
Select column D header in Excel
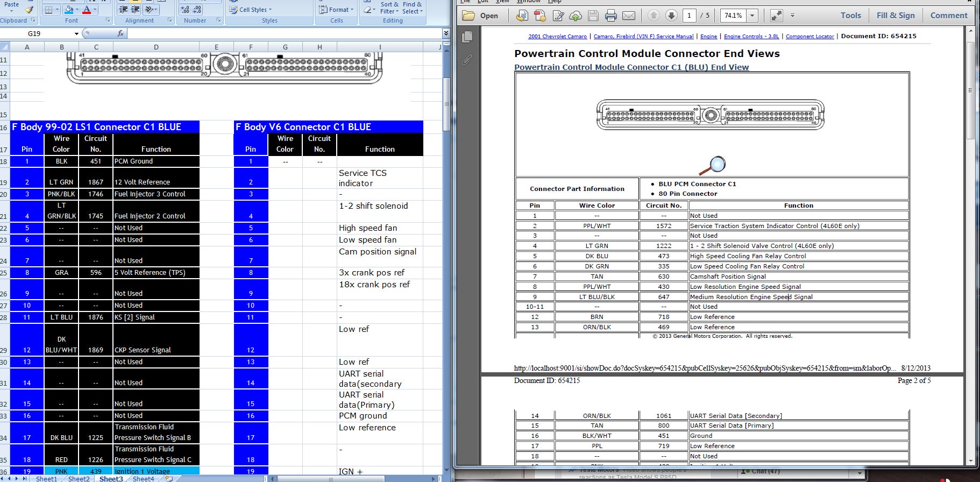[x=156, y=47]
